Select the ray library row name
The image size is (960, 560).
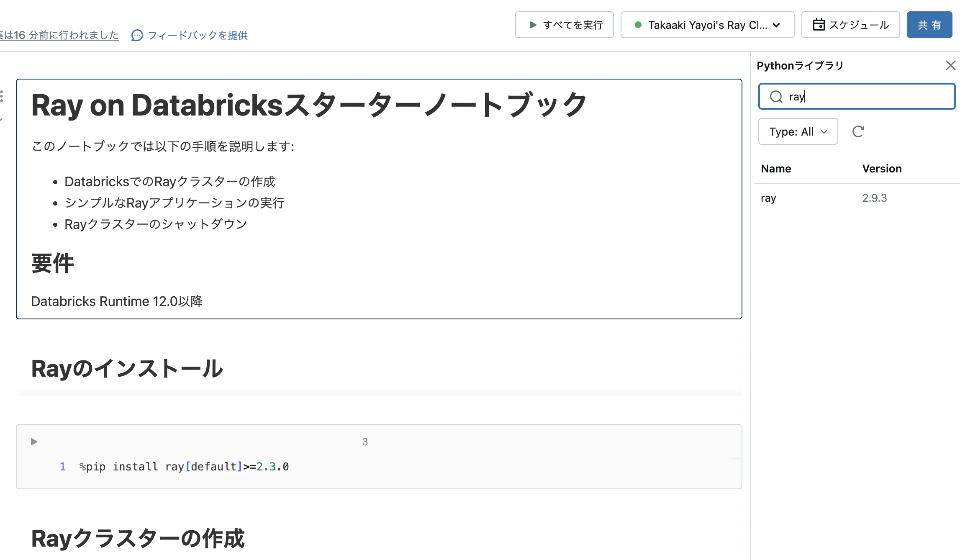(x=768, y=198)
